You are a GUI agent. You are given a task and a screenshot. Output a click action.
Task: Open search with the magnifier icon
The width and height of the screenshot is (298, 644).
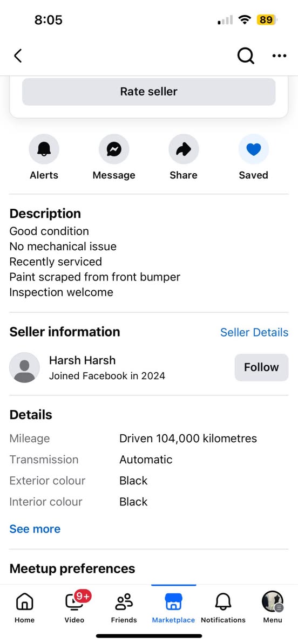click(246, 56)
